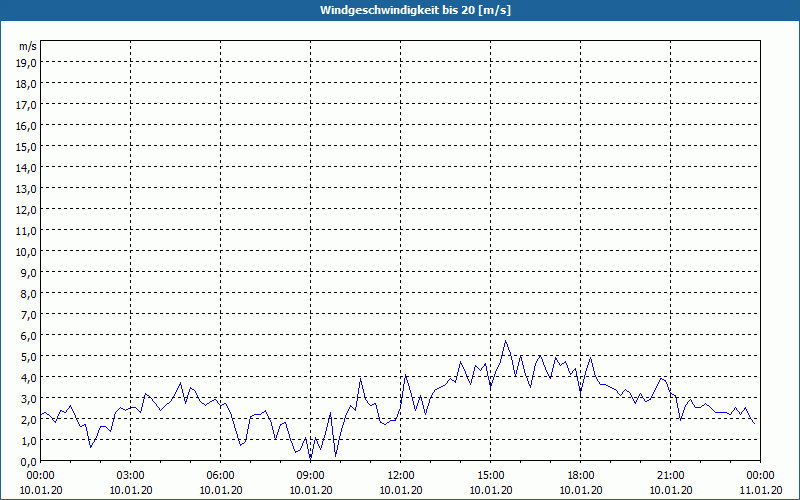Click the "10.01.20" date under 18:00

(581, 490)
